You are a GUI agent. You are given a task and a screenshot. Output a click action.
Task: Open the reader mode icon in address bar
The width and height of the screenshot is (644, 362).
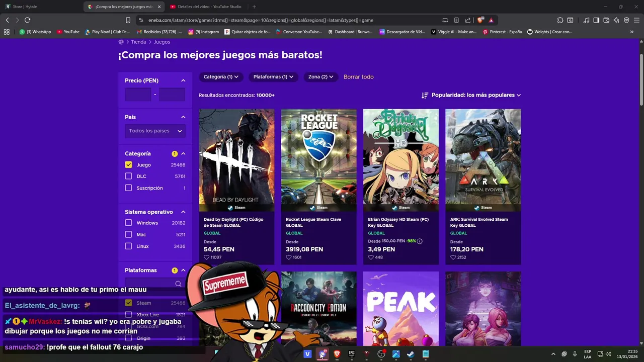tap(456, 20)
